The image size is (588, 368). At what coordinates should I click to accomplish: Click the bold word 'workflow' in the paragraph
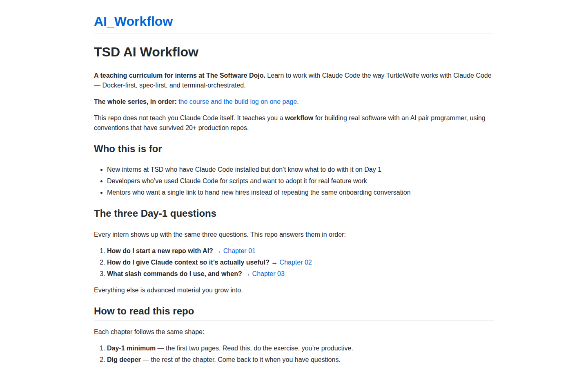[299, 118]
